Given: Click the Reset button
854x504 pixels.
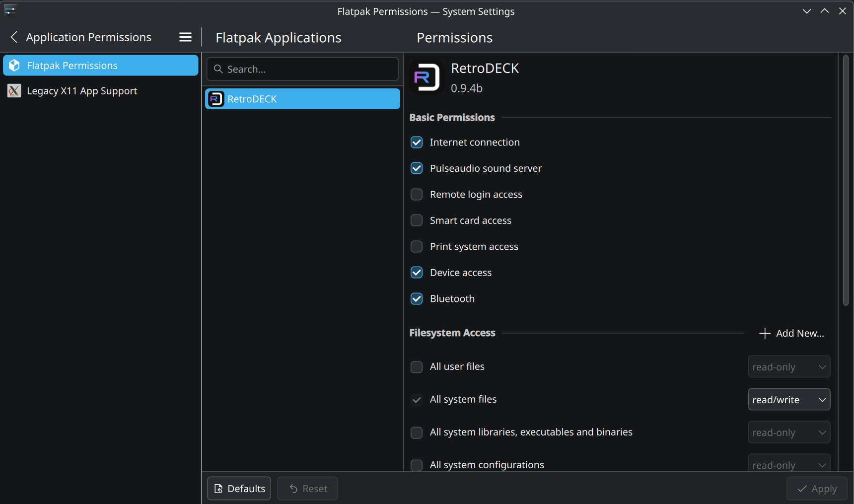Looking at the screenshot, I should point(307,489).
